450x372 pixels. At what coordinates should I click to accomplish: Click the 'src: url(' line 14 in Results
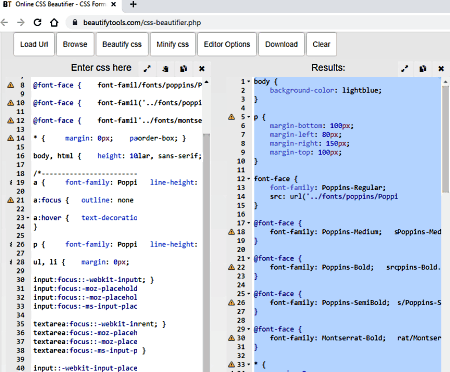[x=334, y=197]
